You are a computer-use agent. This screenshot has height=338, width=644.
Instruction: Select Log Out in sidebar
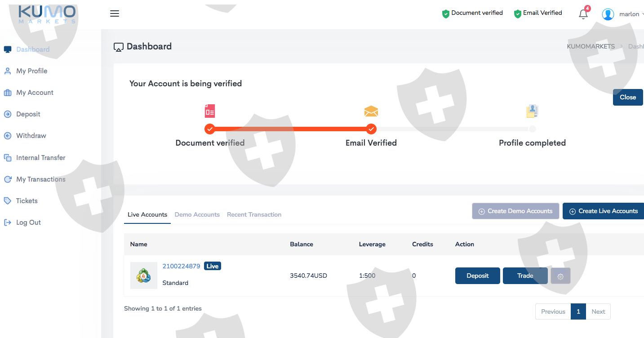[28, 222]
